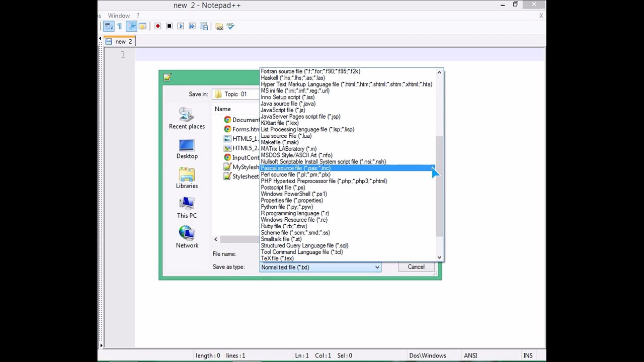
Task: Select Postscript file type
Action: point(348,188)
